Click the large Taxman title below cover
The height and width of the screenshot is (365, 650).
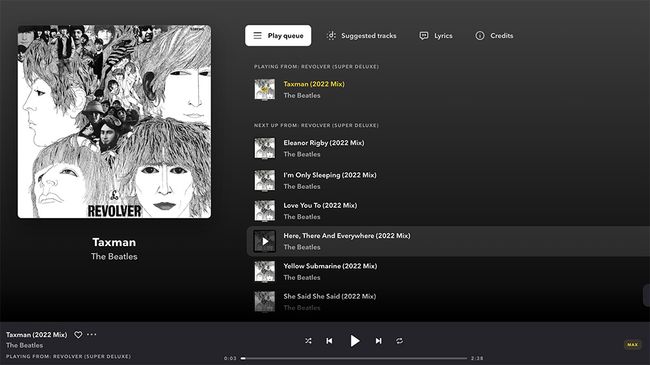pos(114,242)
